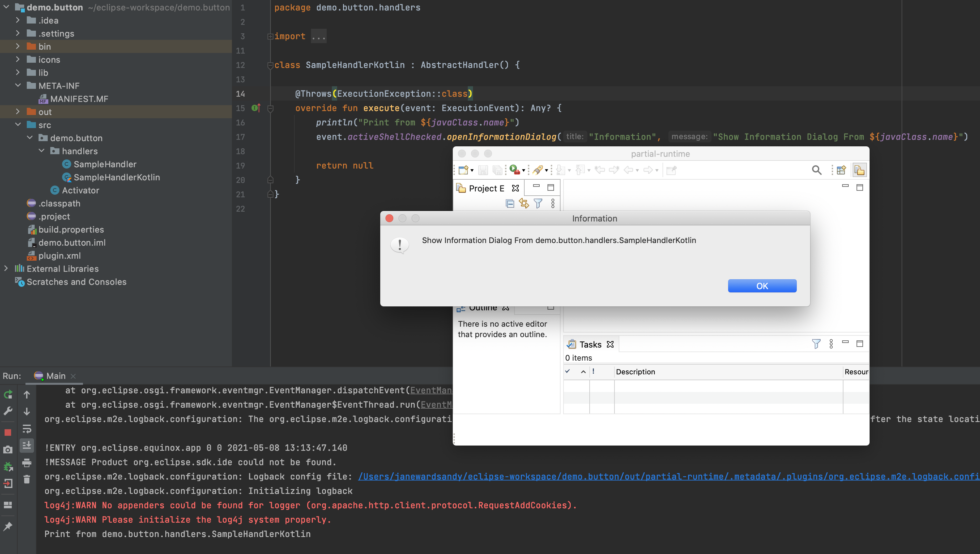Select the Tasks view tab
Screen dimensions: 980x554
pos(590,344)
